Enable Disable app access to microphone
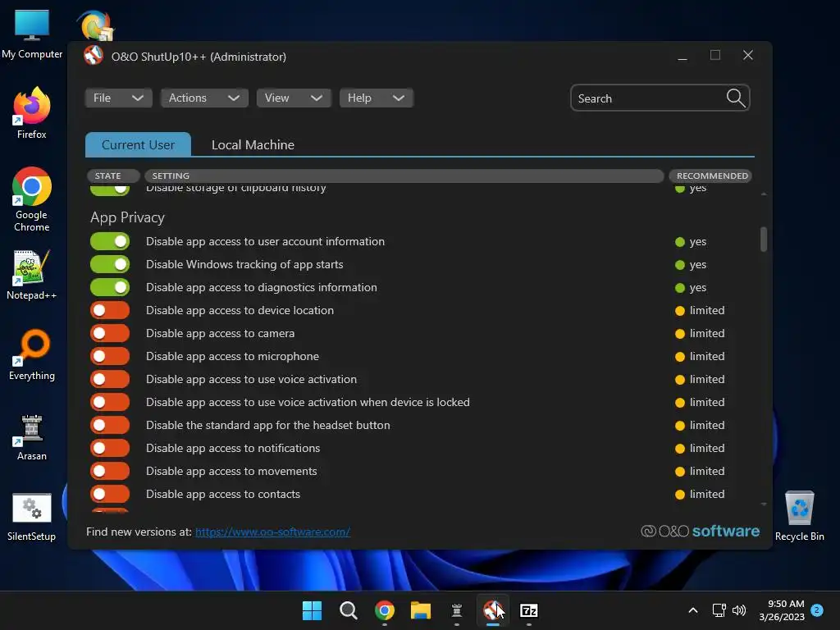Image resolution: width=840 pixels, height=630 pixels. [x=110, y=356]
